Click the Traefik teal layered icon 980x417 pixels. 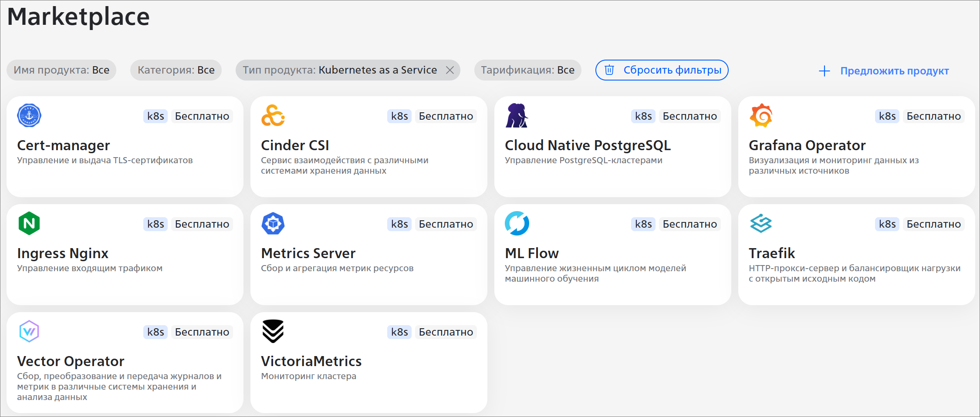coord(761,223)
